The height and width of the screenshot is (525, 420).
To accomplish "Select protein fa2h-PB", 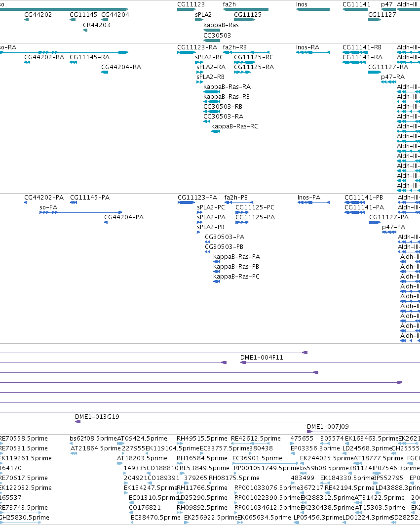I will coord(236,198).
